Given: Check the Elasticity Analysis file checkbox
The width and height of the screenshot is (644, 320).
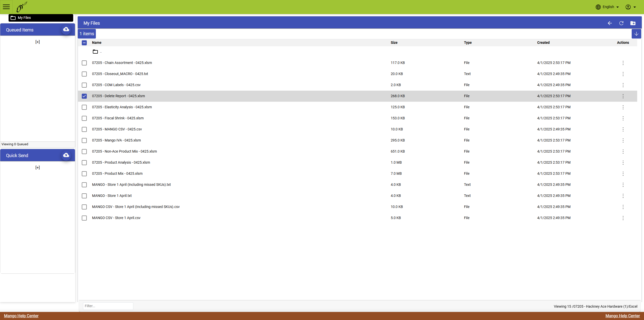Looking at the screenshot, I should 84,107.
